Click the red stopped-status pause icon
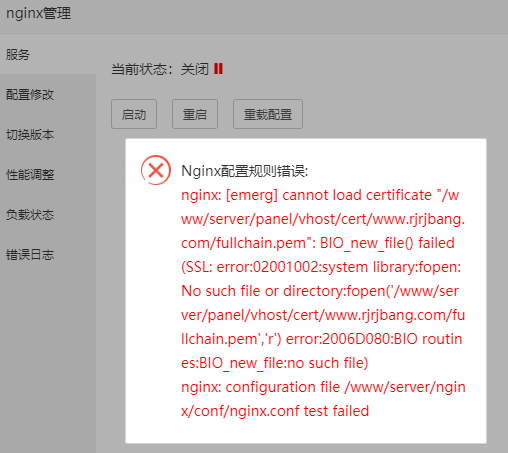Viewport: 508px width, 453px height. click(x=218, y=69)
